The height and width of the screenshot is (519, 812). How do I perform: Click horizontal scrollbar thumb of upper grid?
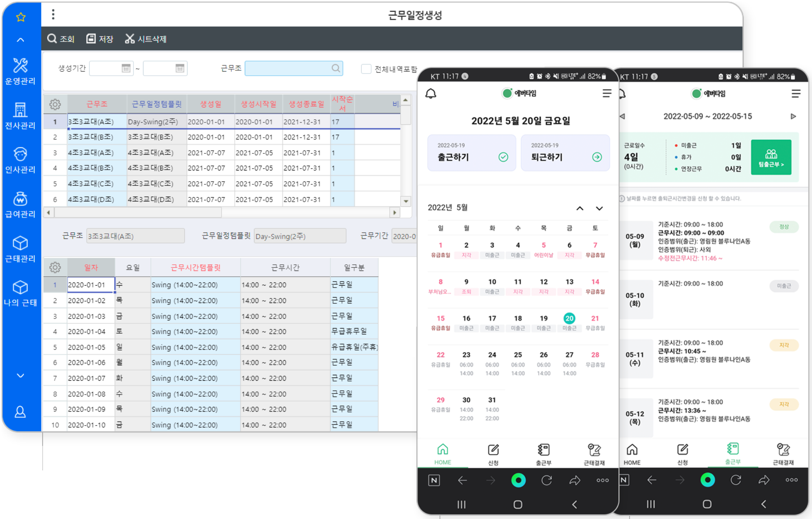click(138, 213)
